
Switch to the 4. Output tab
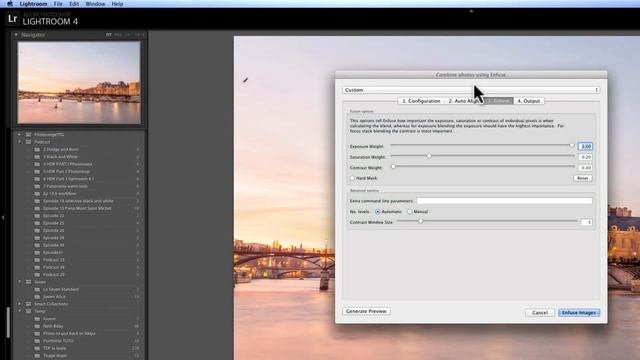529,101
